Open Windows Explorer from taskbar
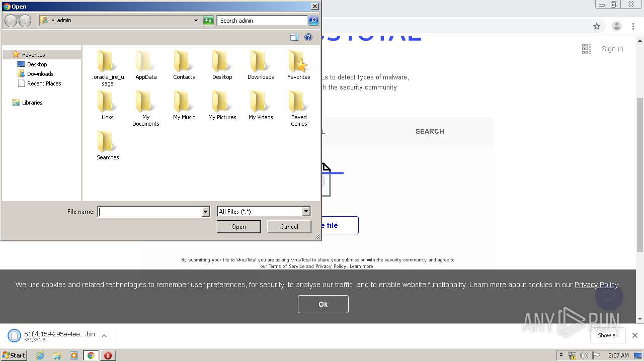 click(57, 355)
